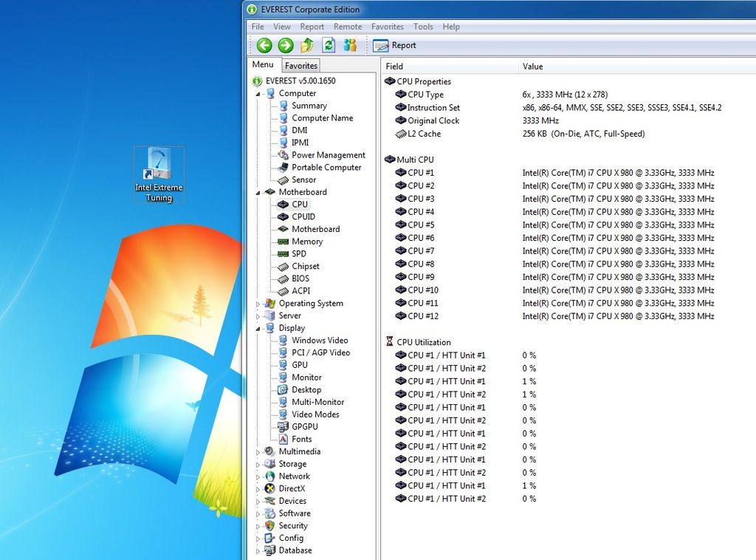This screenshot has width=756, height=560.
Task: Click the CPU Utilization hourglass icon
Action: click(390, 341)
